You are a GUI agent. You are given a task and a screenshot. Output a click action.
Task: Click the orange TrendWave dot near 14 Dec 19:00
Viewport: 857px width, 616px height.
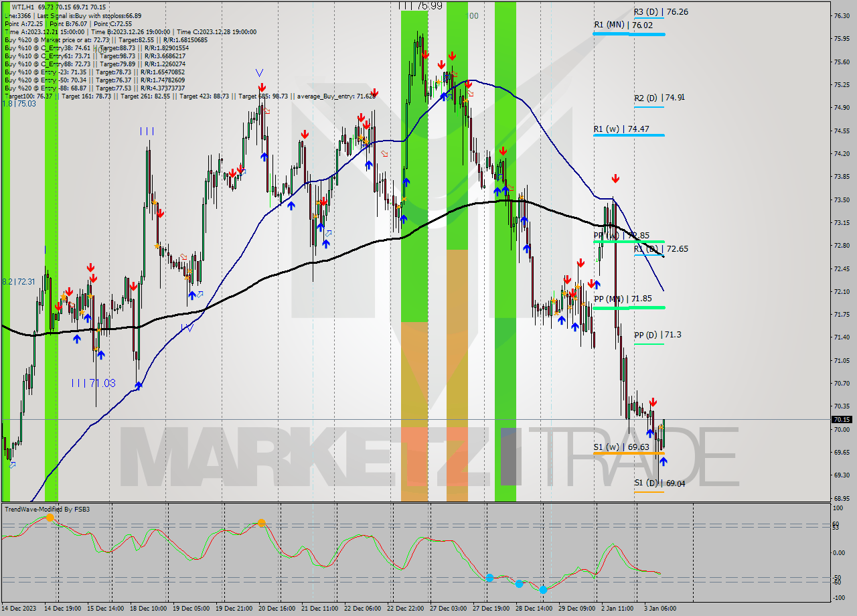click(50, 518)
